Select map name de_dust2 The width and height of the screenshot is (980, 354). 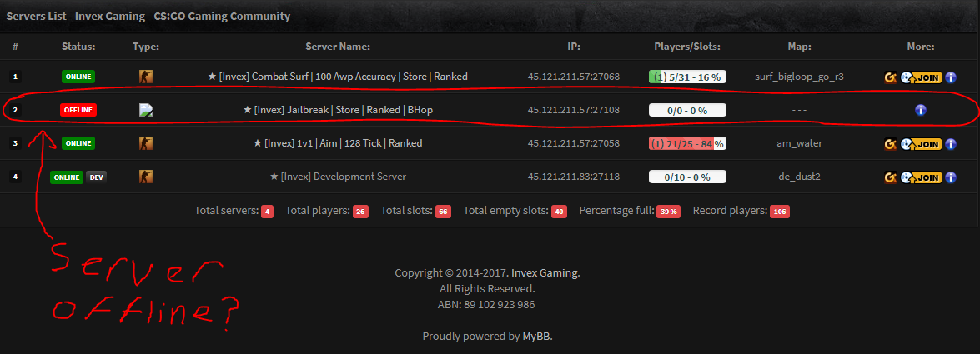[x=799, y=177]
